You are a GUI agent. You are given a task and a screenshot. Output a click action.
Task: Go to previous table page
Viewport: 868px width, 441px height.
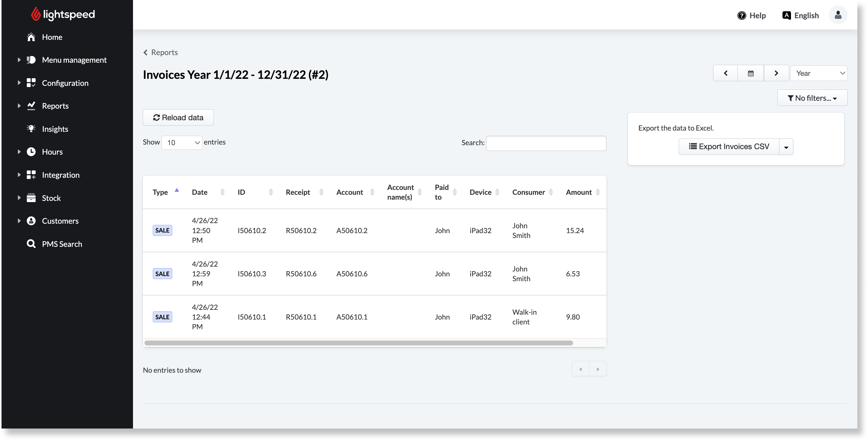(x=581, y=369)
